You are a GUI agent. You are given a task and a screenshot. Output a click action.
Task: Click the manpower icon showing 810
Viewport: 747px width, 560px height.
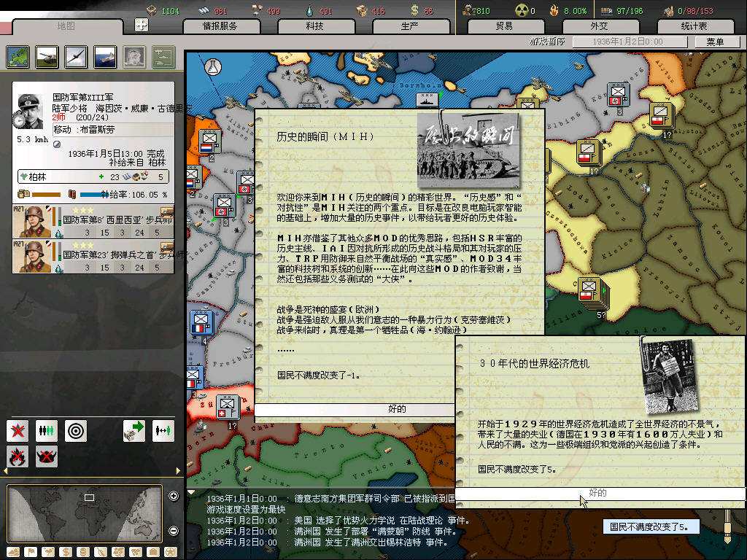pyautogui.click(x=469, y=10)
